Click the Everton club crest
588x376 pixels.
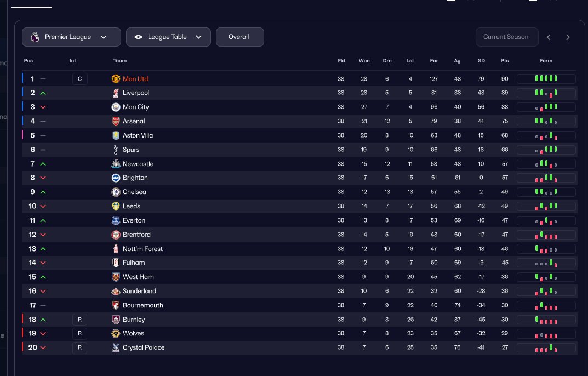pos(116,220)
